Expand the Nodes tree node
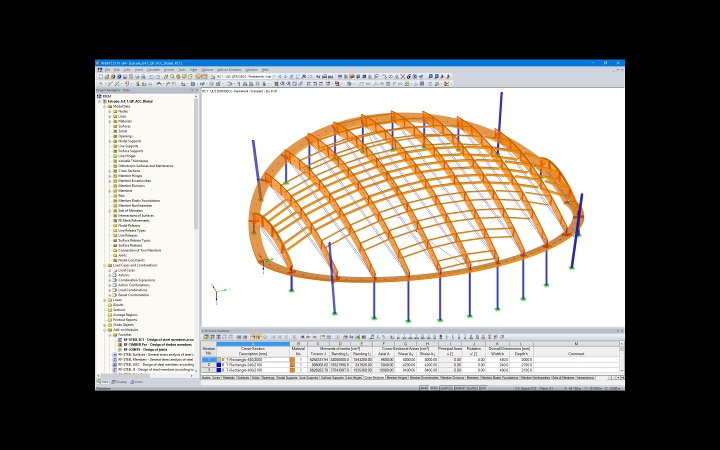 (x=110, y=112)
